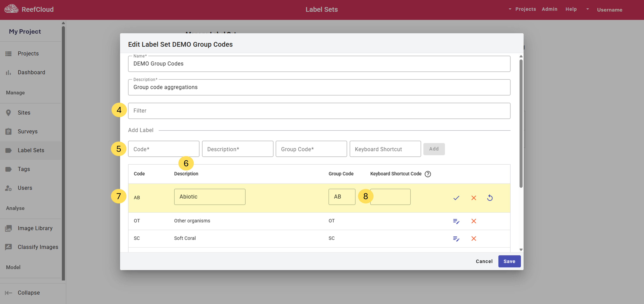Click the undo/reset icon in the AB row
This screenshot has height=304, width=644.
tap(490, 198)
